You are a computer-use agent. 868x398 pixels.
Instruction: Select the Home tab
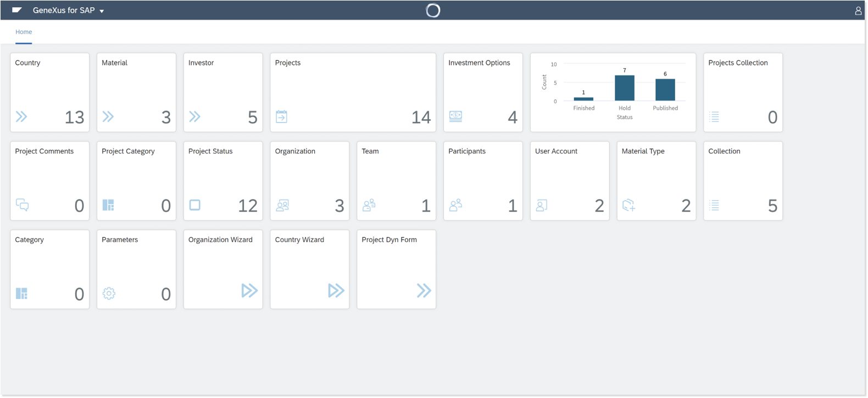coord(24,32)
